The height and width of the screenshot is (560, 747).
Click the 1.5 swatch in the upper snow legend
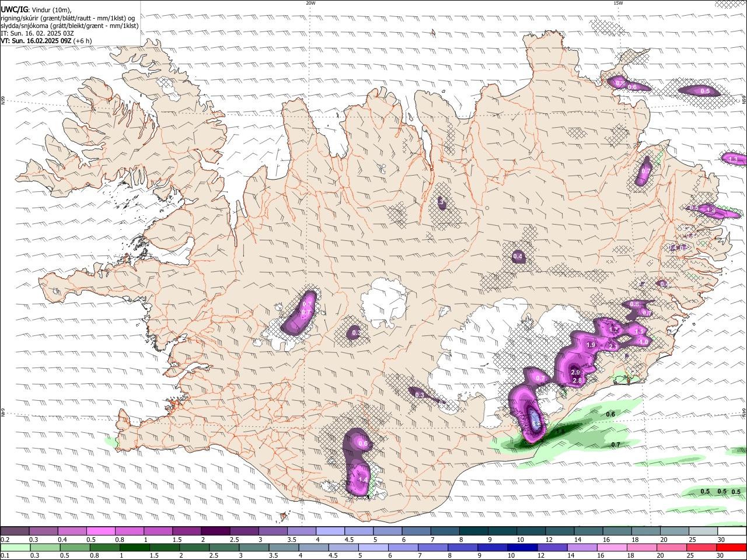tap(187, 531)
